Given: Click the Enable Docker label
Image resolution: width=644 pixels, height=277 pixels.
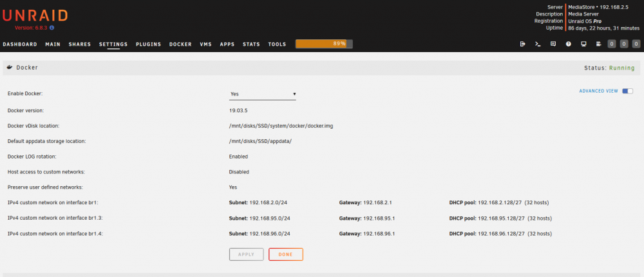Looking at the screenshot, I should click(x=25, y=93).
